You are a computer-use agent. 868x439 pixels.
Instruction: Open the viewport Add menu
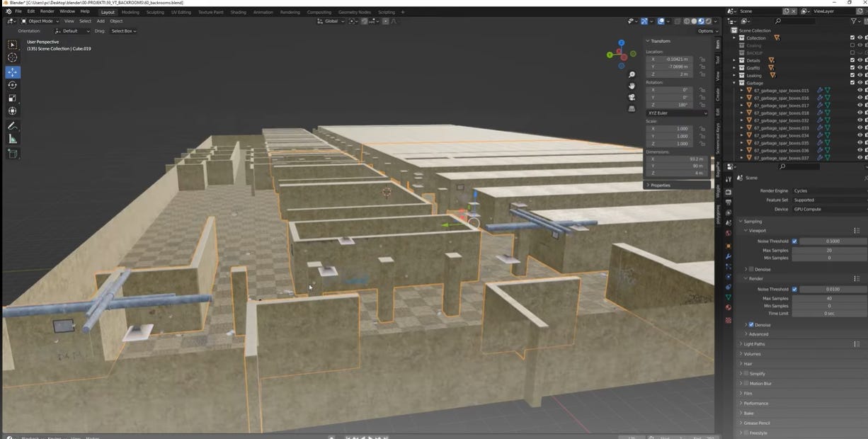[x=101, y=21]
